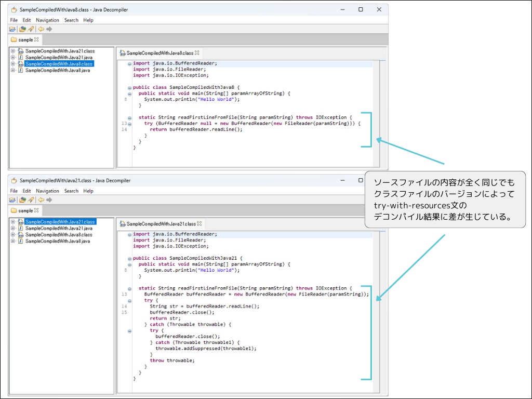Click Open Type icon in Java8.class window

point(22,29)
